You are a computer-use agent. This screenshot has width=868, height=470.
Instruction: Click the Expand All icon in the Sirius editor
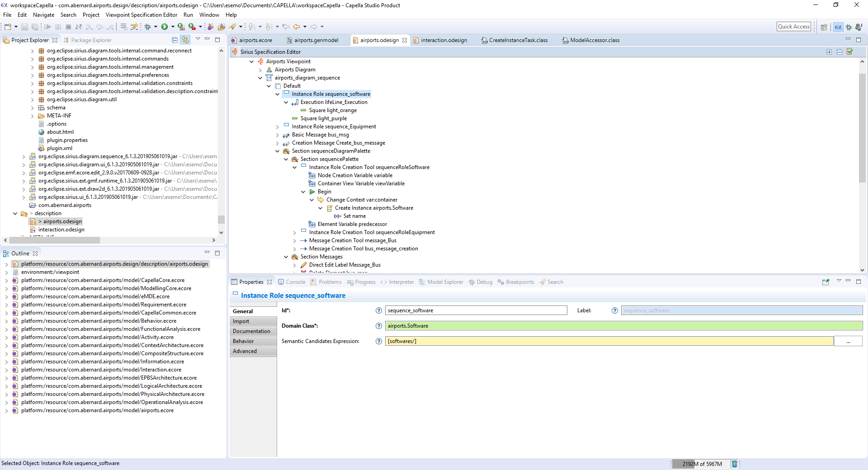click(829, 52)
